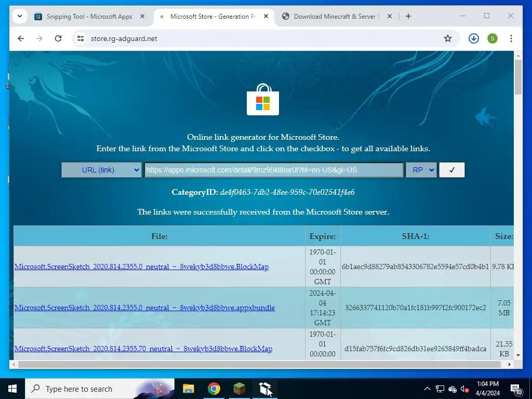The width and height of the screenshot is (532, 399).
Task: Select the CategoryID value text
Action: coord(287,192)
